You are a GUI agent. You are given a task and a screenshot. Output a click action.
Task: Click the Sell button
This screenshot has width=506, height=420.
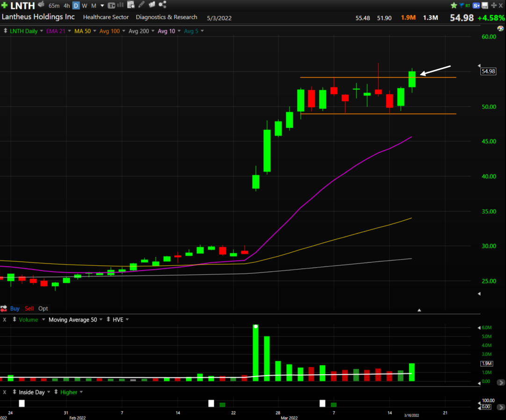click(x=29, y=308)
